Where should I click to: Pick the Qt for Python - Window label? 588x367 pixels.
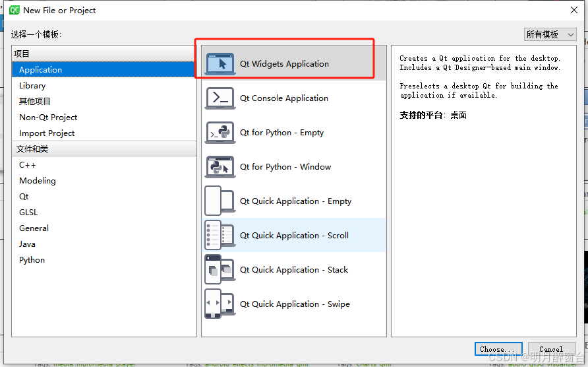pos(285,167)
